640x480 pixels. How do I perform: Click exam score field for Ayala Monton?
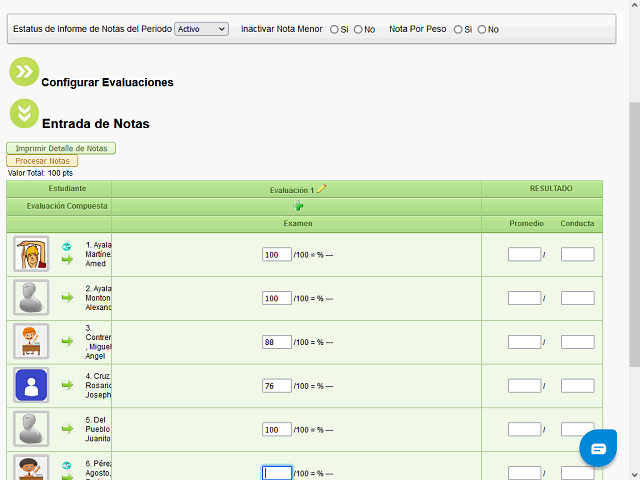coord(277,298)
